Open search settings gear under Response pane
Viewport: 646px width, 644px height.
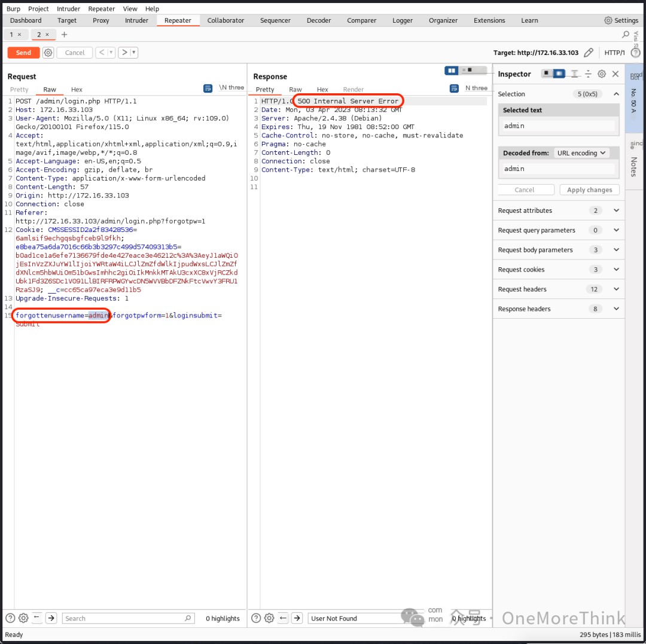click(269, 618)
